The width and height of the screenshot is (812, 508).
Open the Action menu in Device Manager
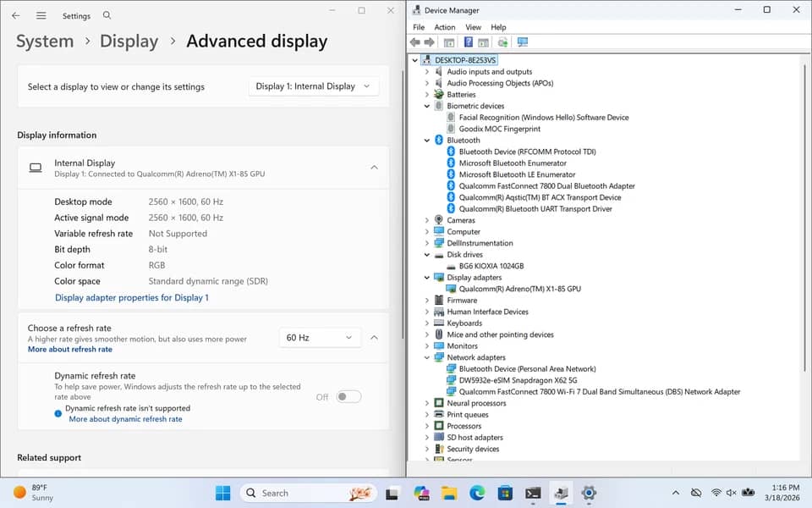click(x=444, y=27)
